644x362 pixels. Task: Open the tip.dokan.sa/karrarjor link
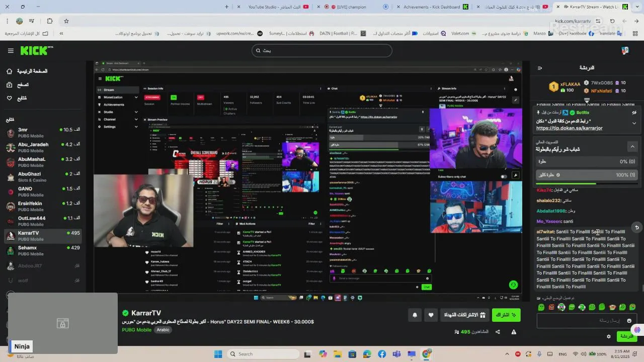[x=569, y=128]
